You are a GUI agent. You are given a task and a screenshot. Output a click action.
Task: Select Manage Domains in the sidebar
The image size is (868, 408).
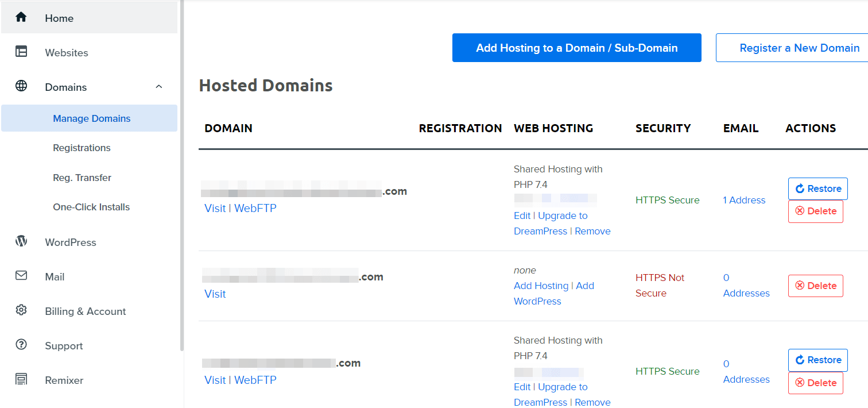91,118
